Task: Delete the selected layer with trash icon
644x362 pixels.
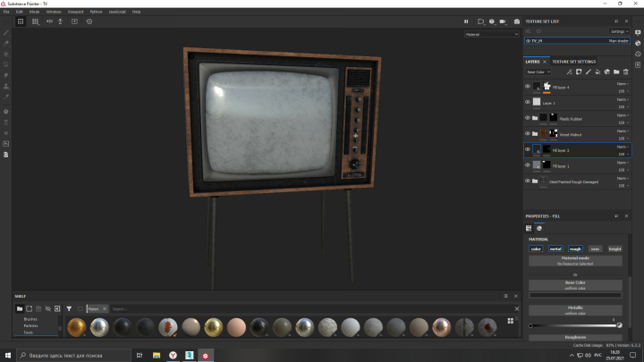Action: click(626, 72)
